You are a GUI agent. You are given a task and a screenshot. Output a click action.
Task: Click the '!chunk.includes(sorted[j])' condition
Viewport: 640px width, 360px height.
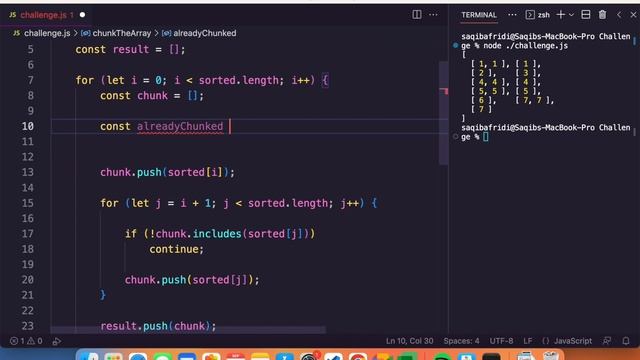tap(230, 234)
